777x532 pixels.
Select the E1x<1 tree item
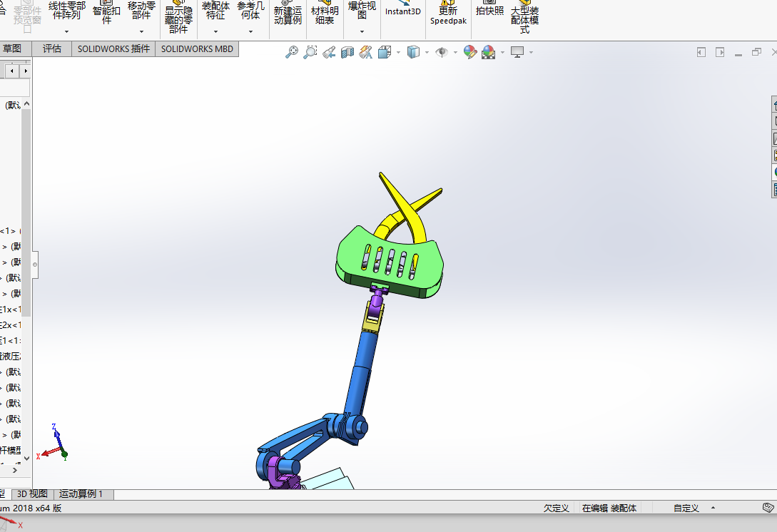click(x=10, y=310)
